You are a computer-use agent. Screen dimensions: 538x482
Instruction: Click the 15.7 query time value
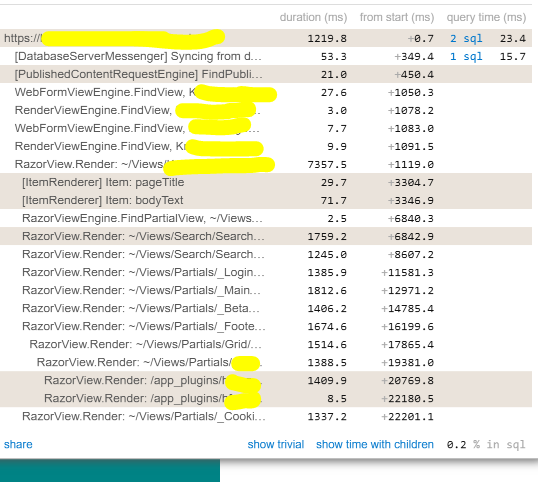tap(513, 56)
